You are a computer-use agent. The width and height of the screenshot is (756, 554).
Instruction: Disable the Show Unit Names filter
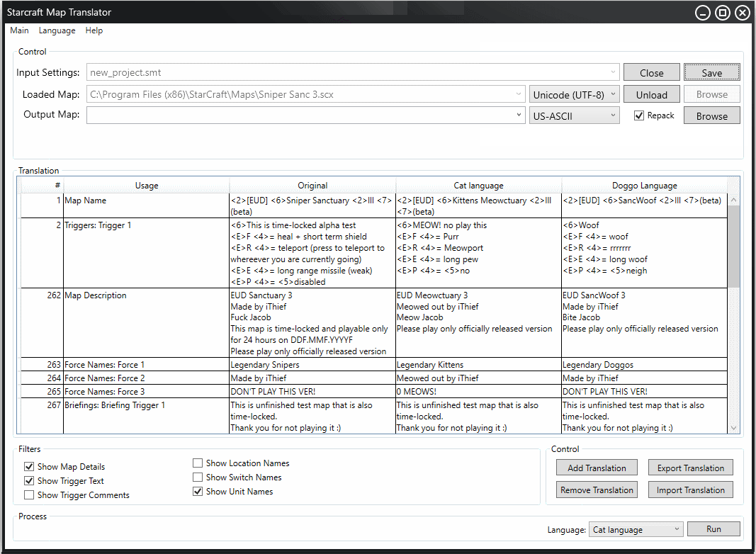pos(197,491)
